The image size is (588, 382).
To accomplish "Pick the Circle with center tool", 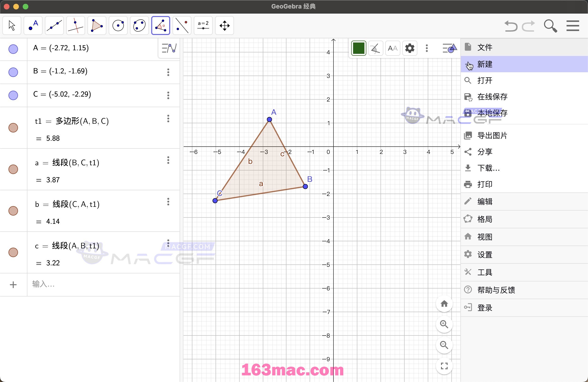I will [x=118, y=25].
